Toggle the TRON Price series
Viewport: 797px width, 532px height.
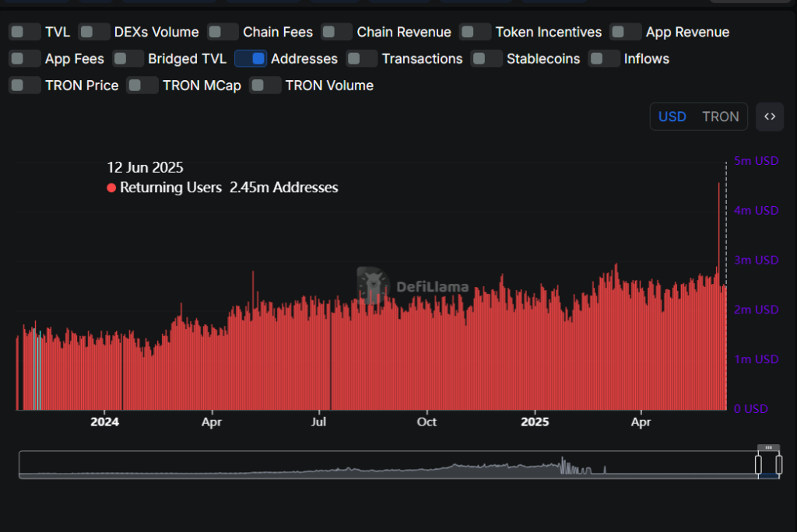tap(25, 86)
